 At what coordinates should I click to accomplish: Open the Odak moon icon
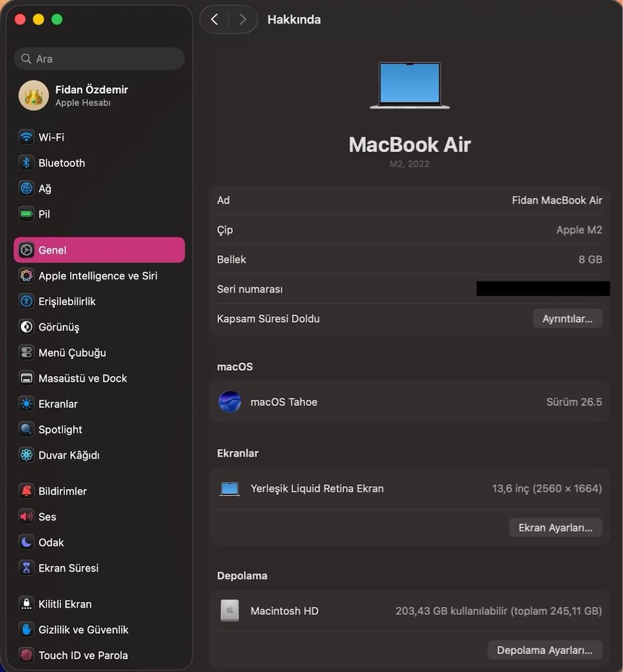click(26, 542)
